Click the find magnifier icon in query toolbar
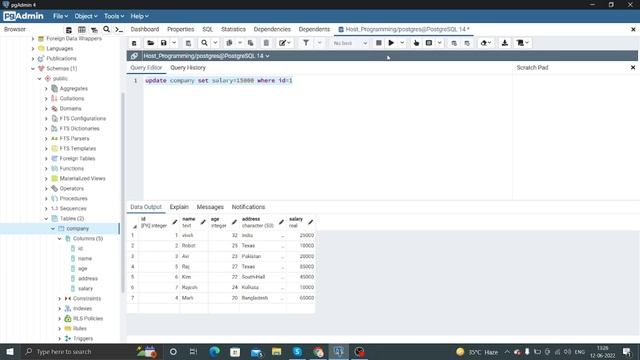 (x=204, y=43)
